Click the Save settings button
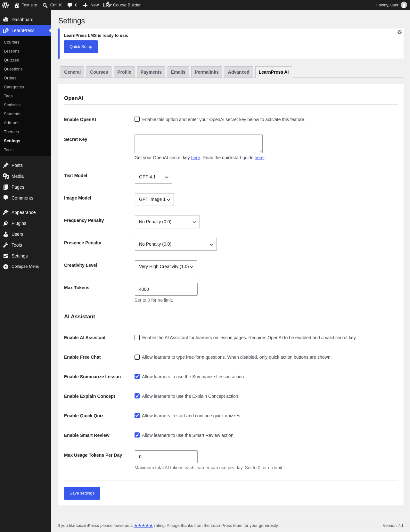The image size is (410, 532). pos(82,493)
